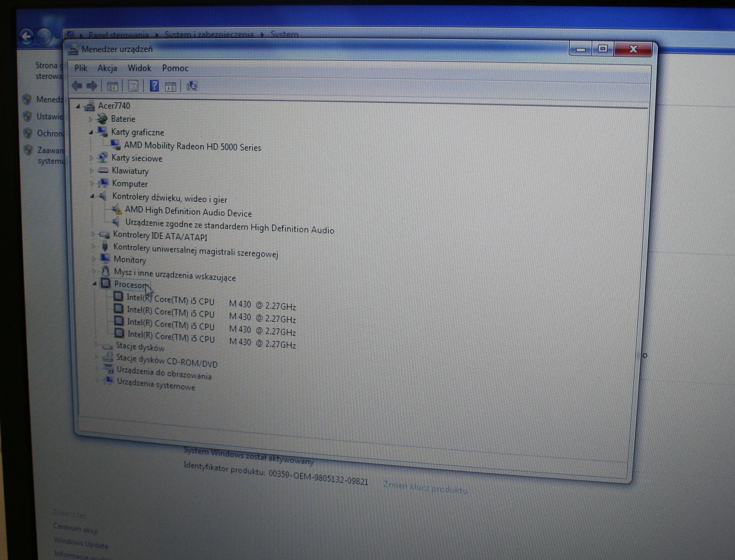Open the Widok menu
Screen dimensions: 735x560
(x=139, y=68)
